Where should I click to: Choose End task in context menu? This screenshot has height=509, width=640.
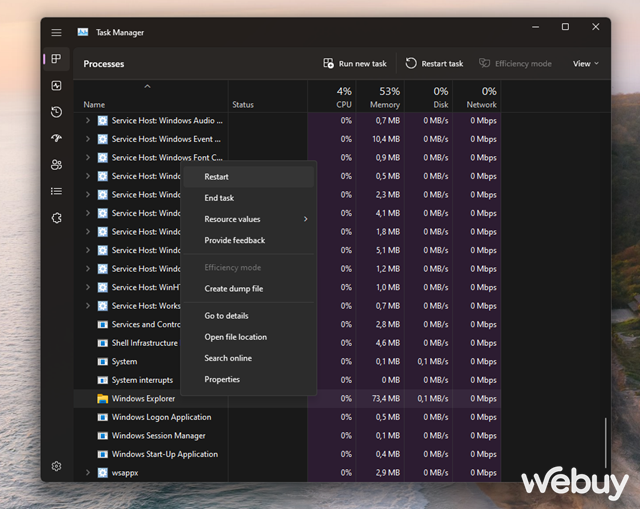point(249,198)
